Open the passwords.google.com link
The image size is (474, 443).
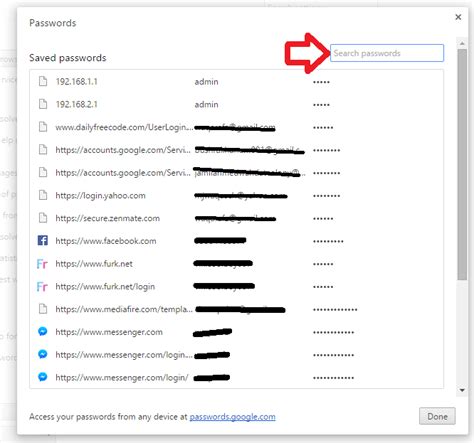(232, 417)
